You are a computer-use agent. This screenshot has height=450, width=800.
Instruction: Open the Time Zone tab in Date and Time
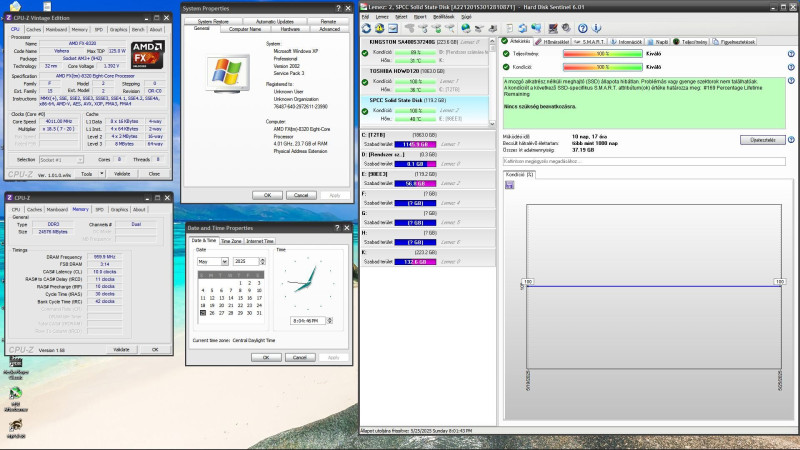(231, 241)
